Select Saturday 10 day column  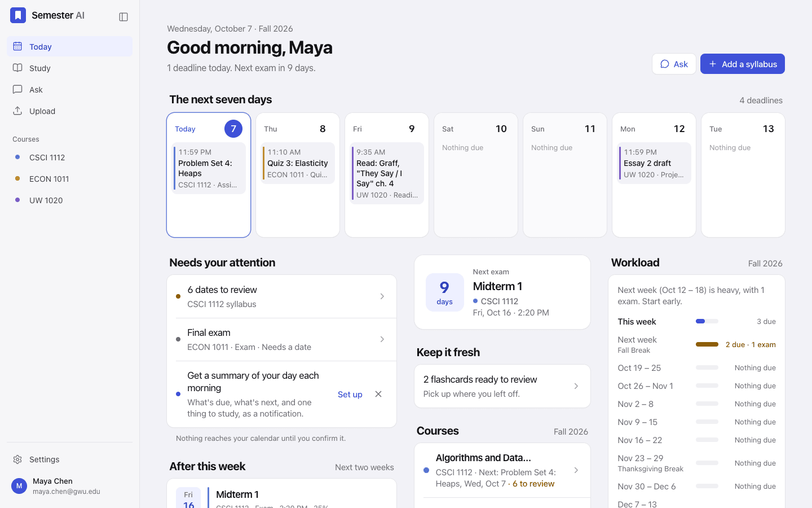click(476, 175)
